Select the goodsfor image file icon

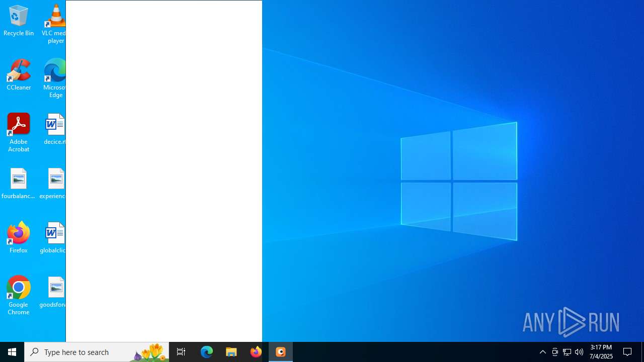[53, 293]
